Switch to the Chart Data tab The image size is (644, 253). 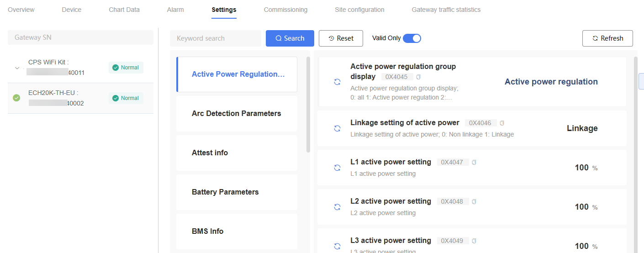coord(124,10)
